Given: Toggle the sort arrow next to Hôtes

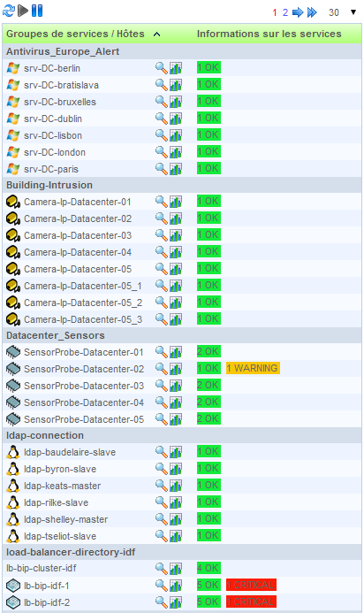Looking at the screenshot, I should coord(156,34).
